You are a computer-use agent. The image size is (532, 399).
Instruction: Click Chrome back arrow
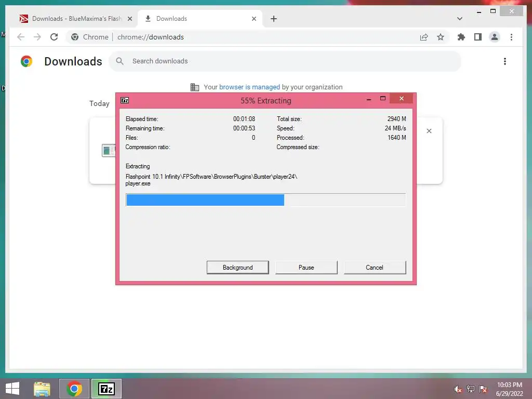(21, 37)
